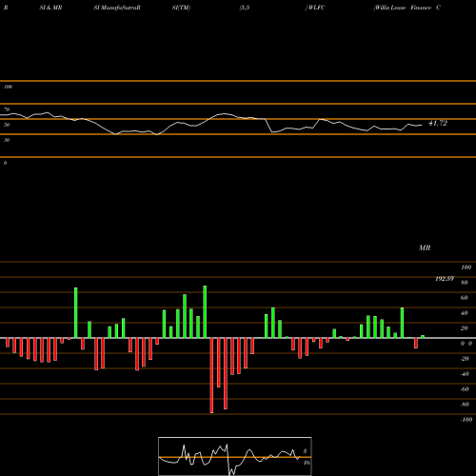Click the SI & MR header label
The image size is (476, 476).
point(50,8)
